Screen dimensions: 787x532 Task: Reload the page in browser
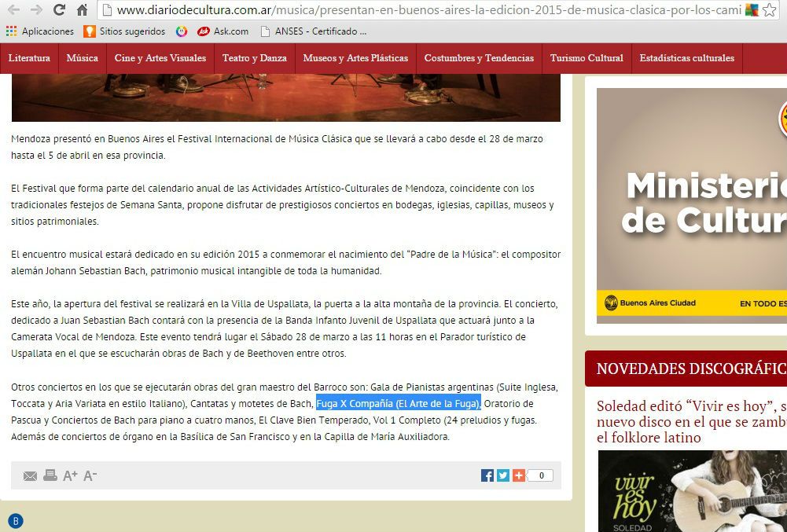pos(59,10)
